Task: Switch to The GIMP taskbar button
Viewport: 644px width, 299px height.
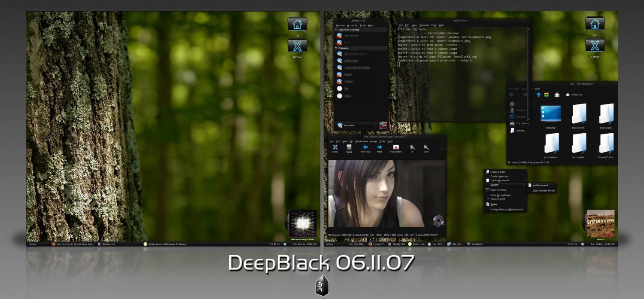Action: pyautogui.click(x=357, y=244)
